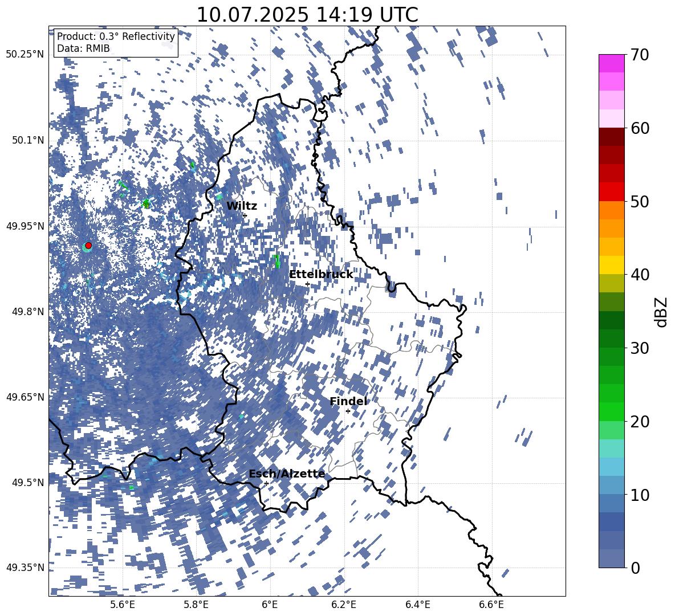This screenshot has width=675, height=616.
Task: Click the 50.25°N latitude label
Action: click(x=25, y=55)
